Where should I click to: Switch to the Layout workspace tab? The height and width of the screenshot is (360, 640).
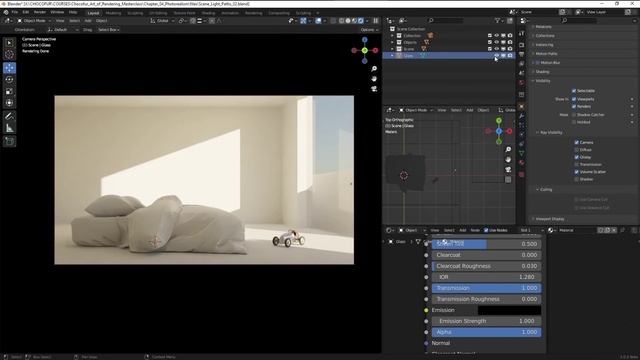[x=93, y=13]
